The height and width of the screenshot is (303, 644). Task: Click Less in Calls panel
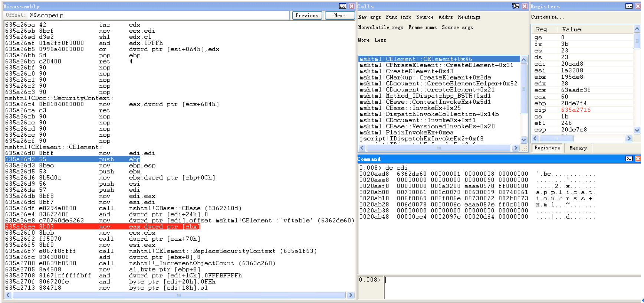point(380,40)
